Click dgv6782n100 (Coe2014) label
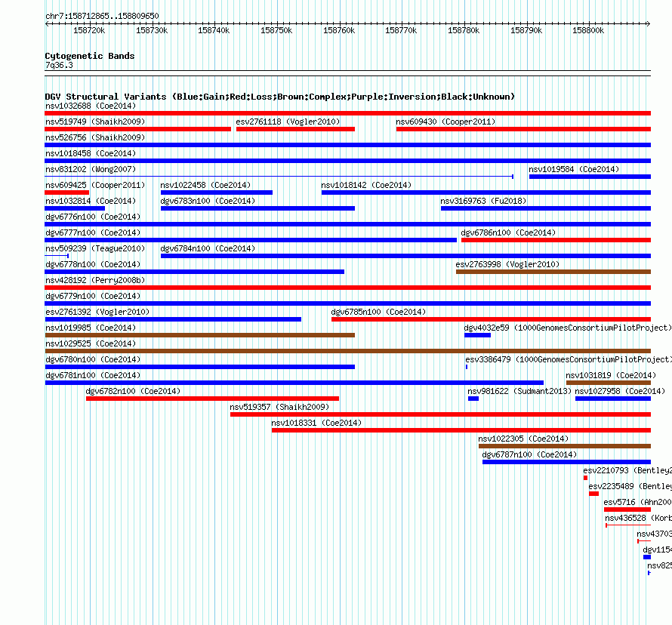The width and height of the screenshot is (672, 625). [x=133, y=391]
